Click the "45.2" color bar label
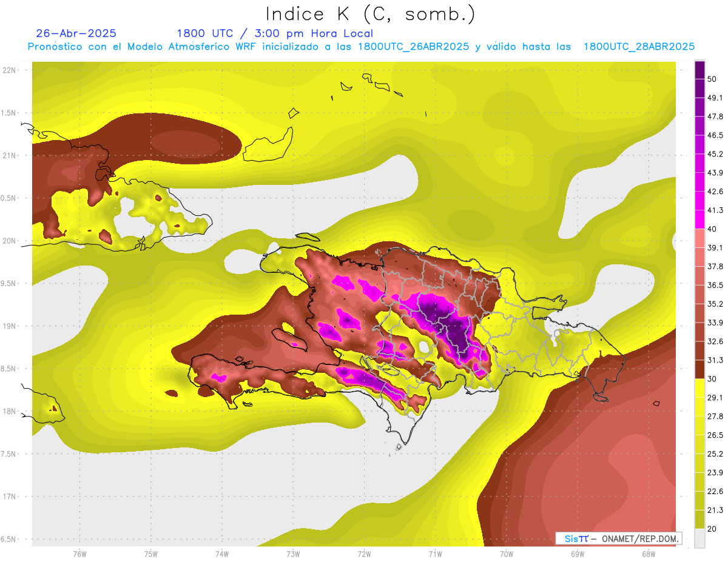The image size is (728, 562). click(x=715, y=154)
